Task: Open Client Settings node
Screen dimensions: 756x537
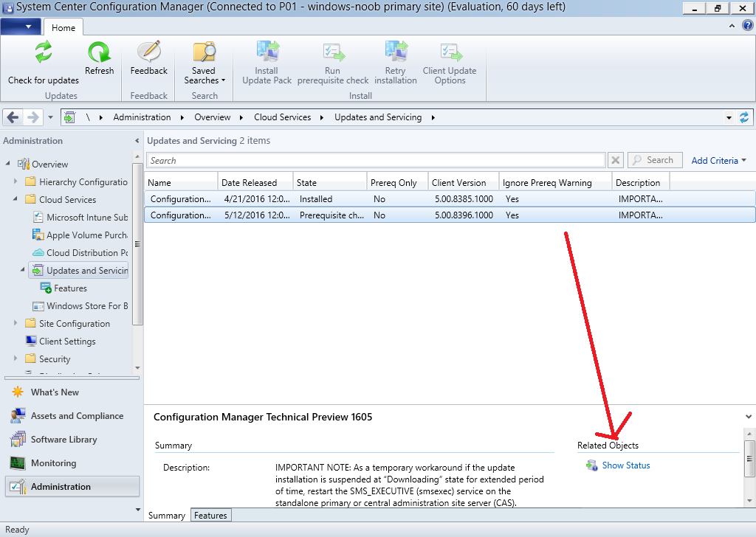Action: coord(61,341)
